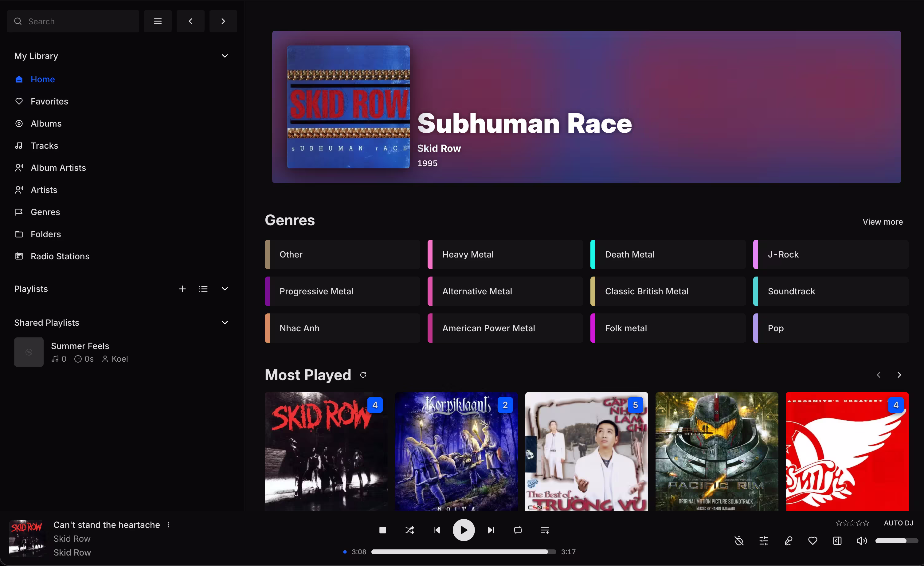Select the Nhac Anh genre
Screen dimensions: 924x566
pos(342,328)
